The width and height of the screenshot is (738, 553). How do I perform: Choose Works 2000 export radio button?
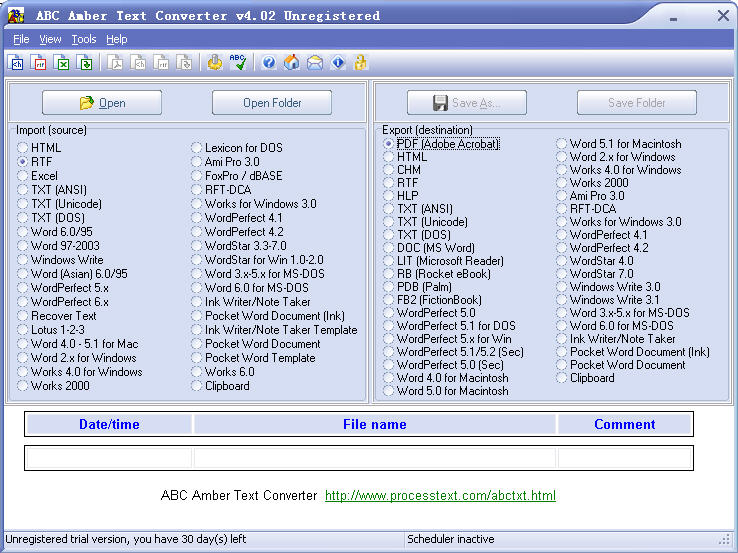click(x=561, y=183)
